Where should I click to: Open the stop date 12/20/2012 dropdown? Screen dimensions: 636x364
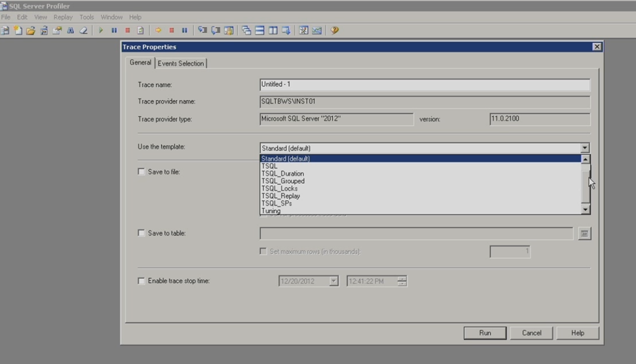(x=334, y=281)
